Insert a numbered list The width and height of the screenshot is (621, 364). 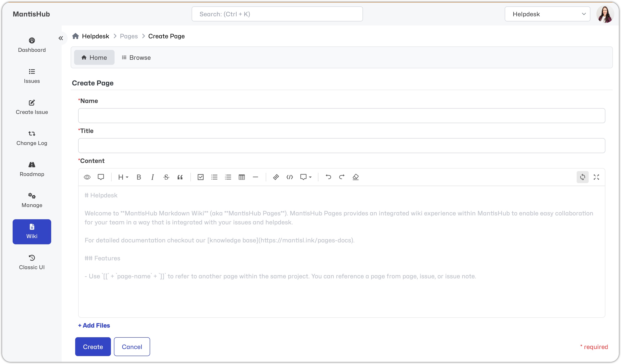coord(228,177)
